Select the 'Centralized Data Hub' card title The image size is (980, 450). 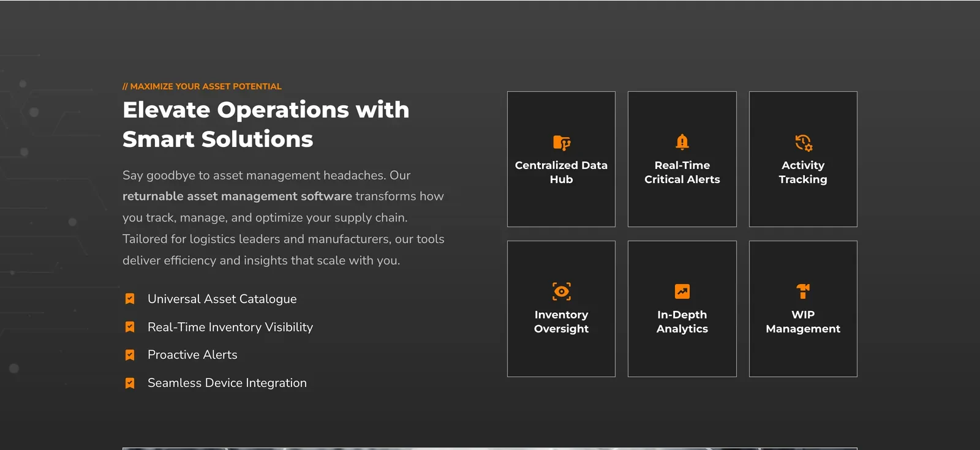click(561, 172)
